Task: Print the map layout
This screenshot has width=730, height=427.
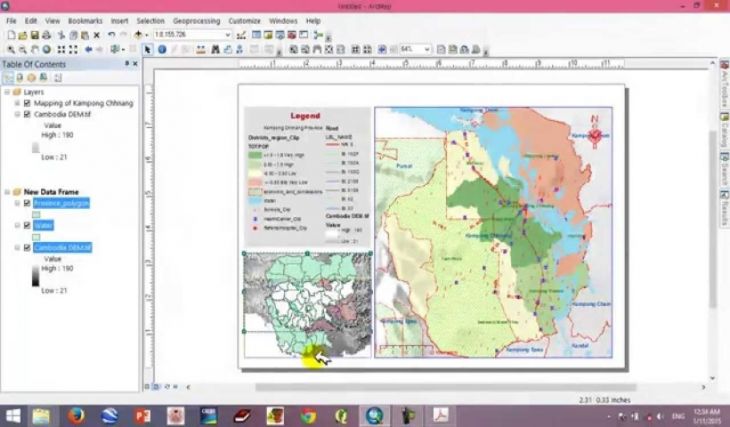Action: [46, 35]
